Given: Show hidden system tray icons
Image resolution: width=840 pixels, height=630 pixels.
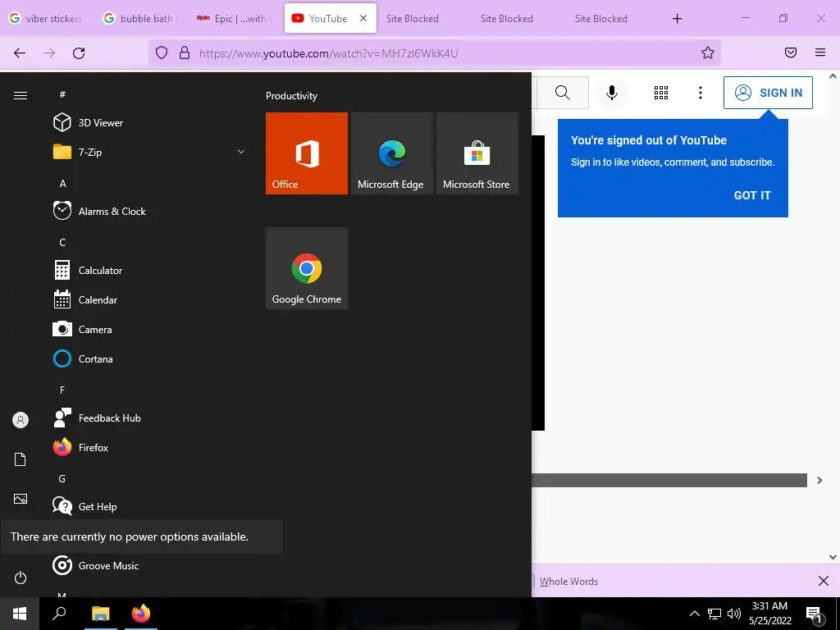Looking at the screenshot, I should click(x=694, y=614).
